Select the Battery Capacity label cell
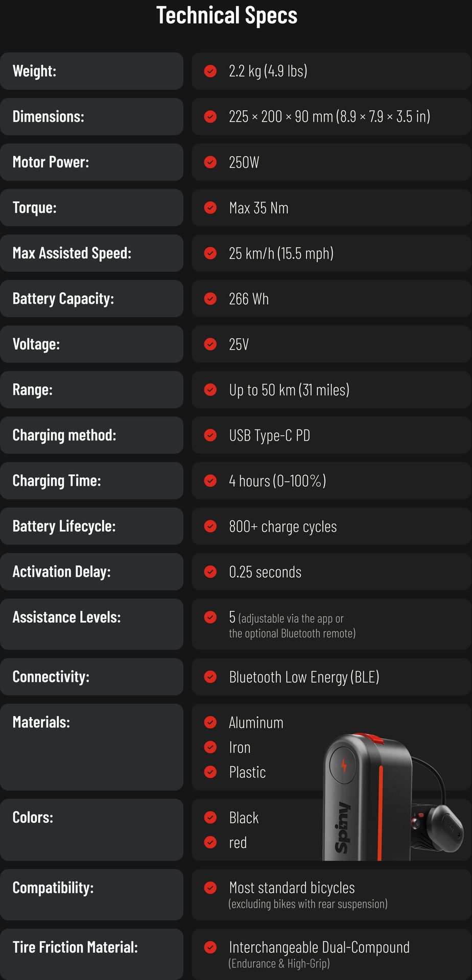Image resolution: width=472 pixels, height=980 pixels. 91,299
